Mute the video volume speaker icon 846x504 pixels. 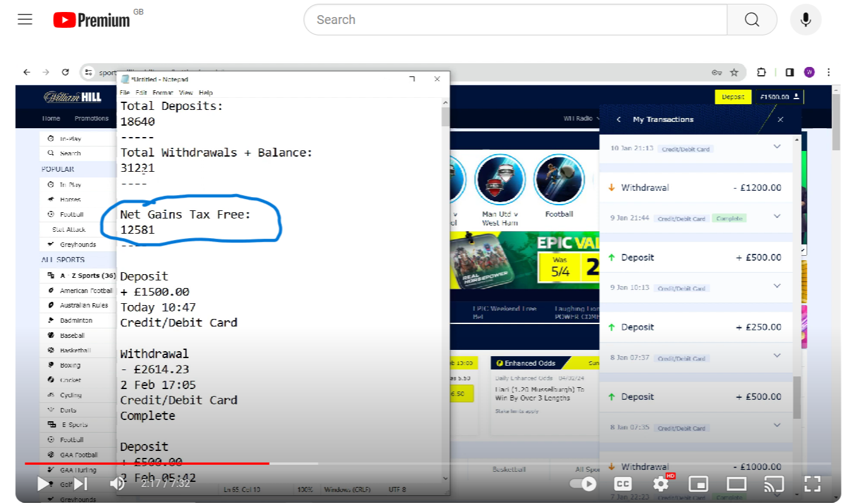(x=117, y=484)
